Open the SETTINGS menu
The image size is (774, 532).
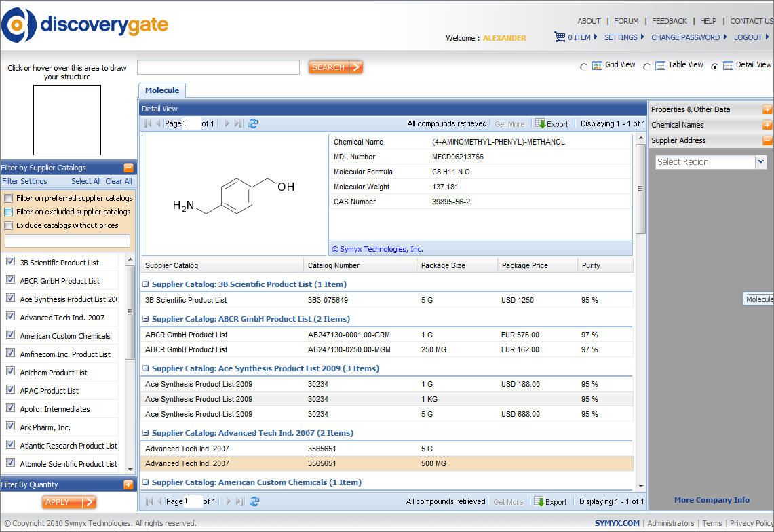click(621, 37)
